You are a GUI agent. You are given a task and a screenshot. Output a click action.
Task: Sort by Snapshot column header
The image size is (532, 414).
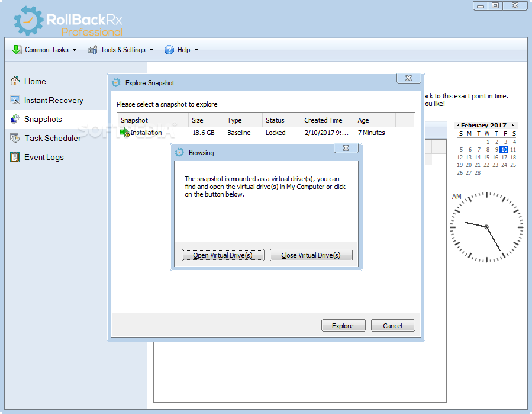[153, 120]
